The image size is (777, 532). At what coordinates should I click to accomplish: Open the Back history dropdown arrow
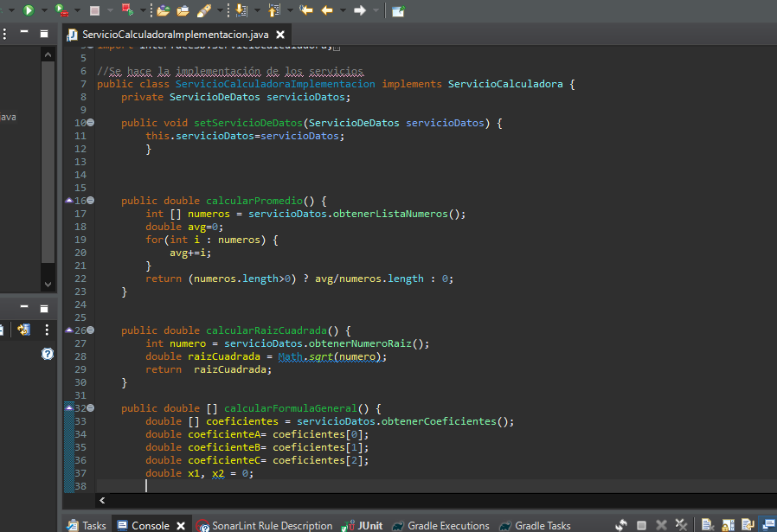click(x=343, y=10)
